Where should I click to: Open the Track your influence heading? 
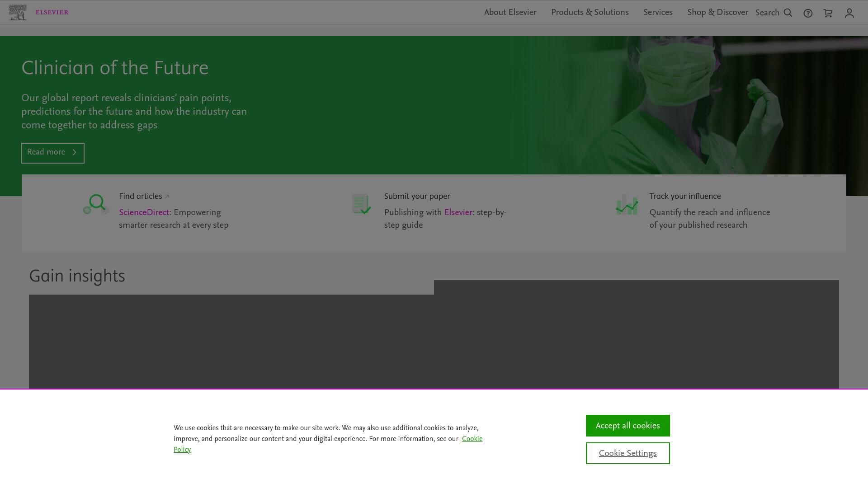click(x=685, y=197)
